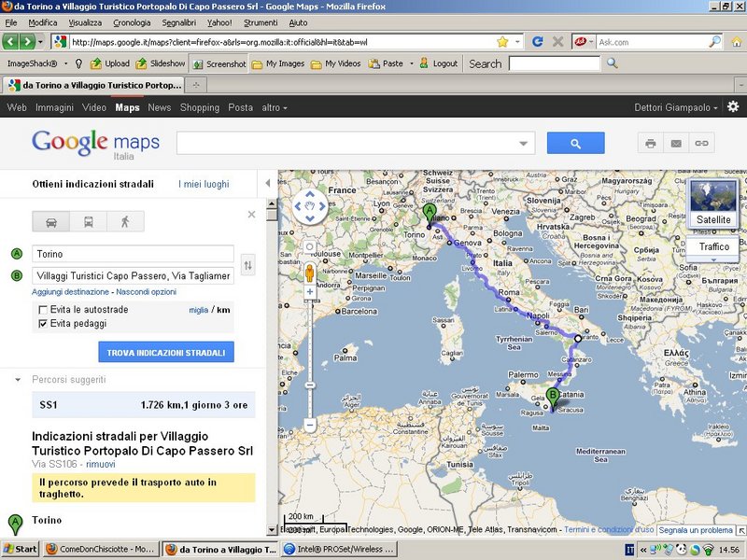Viewport: 747px width, 560px height.
Task: Open Intel PROSet/Wireless taskbar item
Action: click(339, 549)
